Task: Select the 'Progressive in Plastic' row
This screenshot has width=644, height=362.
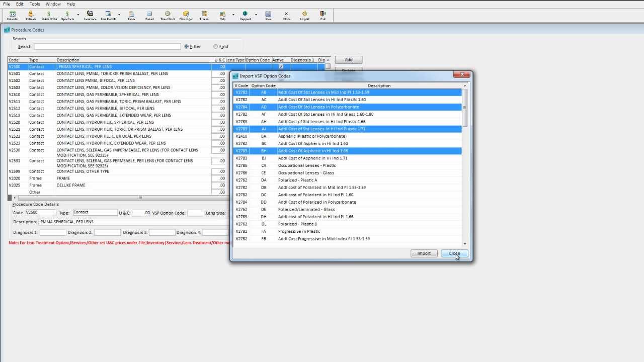Action: pyautogui.click(x=348, y=231)
